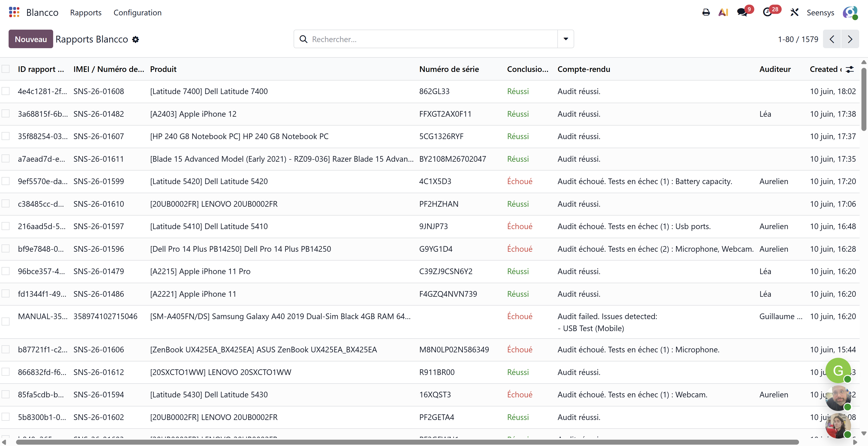868x446 pixels.
Task: Click Usb ports failure report text
Action: (x=634, y=226)
